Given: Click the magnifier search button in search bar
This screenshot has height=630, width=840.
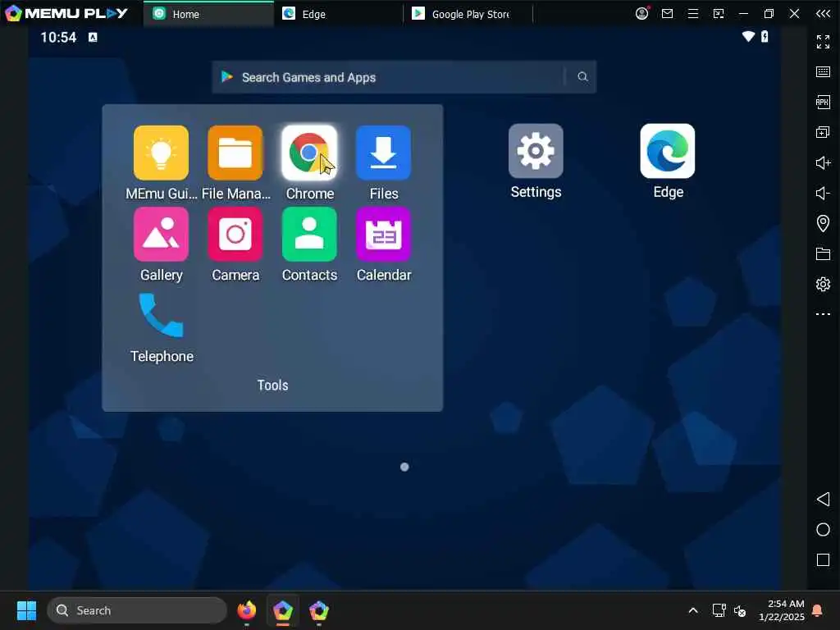Looking at the screenshot, I should (582, 77).
